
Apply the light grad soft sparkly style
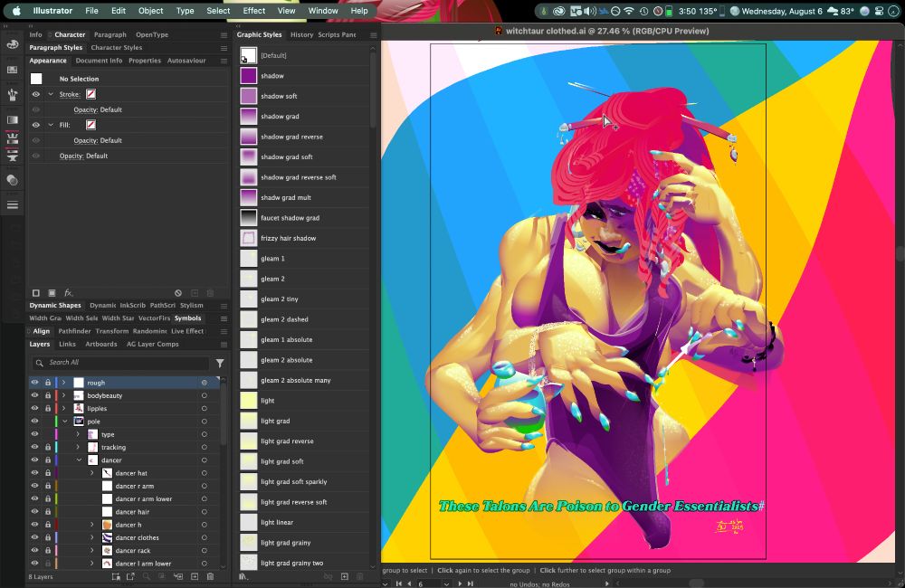pos(304,482)
